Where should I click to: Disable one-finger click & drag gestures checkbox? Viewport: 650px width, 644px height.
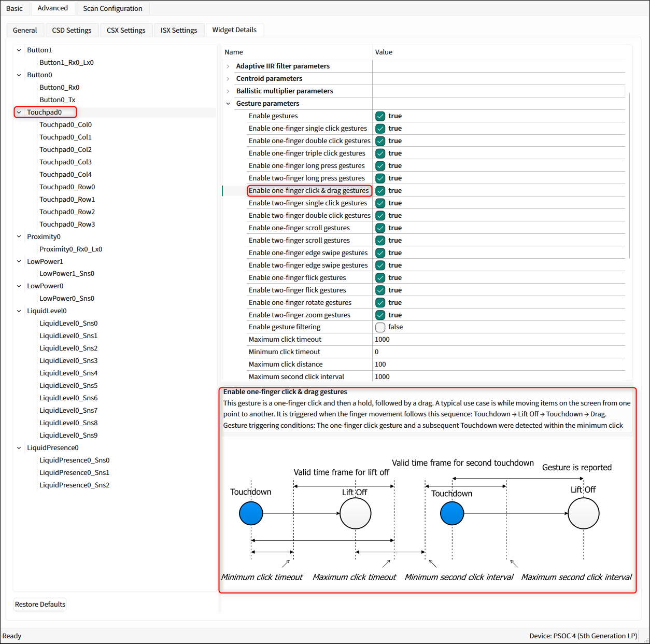(380, 191)
